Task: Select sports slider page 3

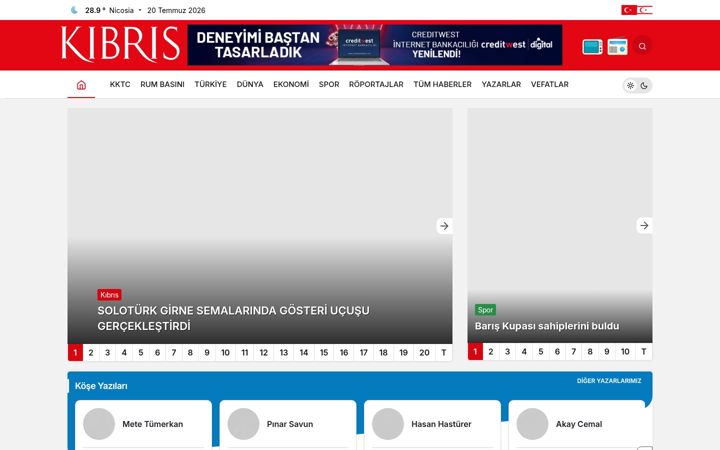Action: [x=507, y=352]
